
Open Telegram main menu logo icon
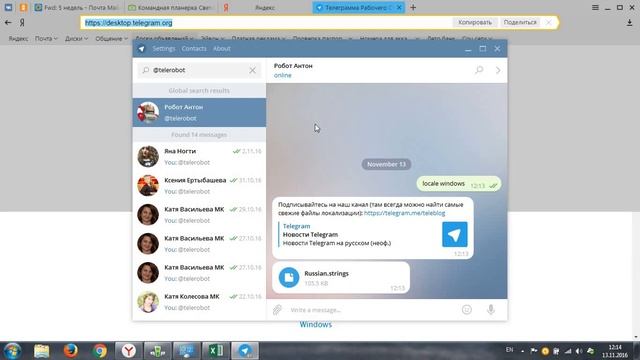coord(141,49)
